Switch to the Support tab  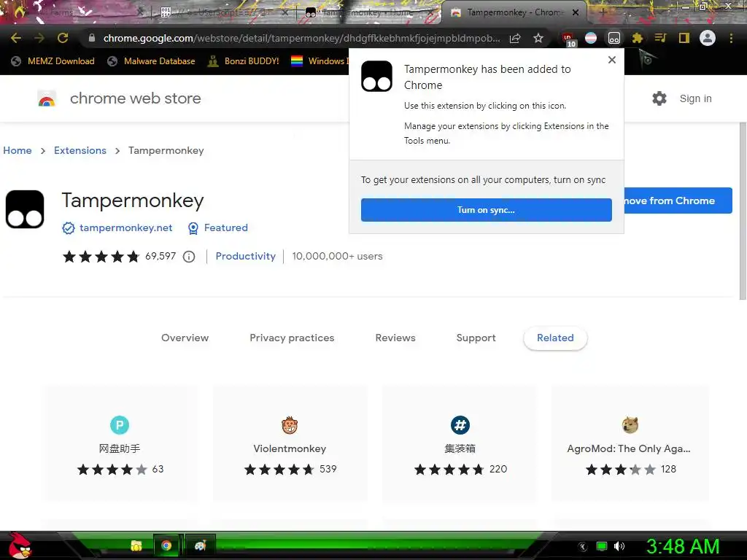pyautogui.click(x=476, y=338)
